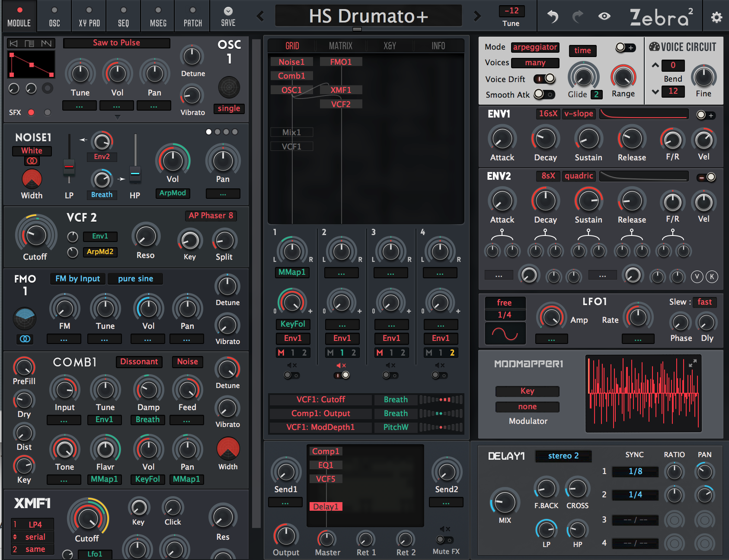Screen dimensions: 729x560
Task: Open ENV1 v-slope mode dropdown
Action: click(579, 114)
